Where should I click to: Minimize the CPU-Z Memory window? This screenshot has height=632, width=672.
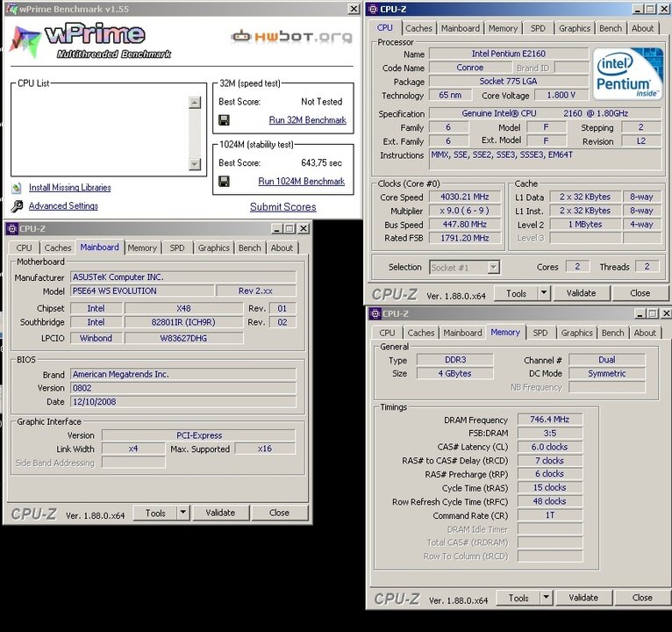click(x=640, y=313)
